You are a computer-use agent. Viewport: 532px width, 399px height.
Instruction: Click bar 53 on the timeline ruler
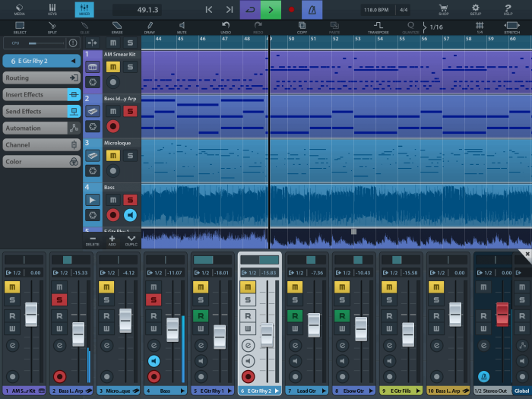pyautogui.click(x=358, y=39)
